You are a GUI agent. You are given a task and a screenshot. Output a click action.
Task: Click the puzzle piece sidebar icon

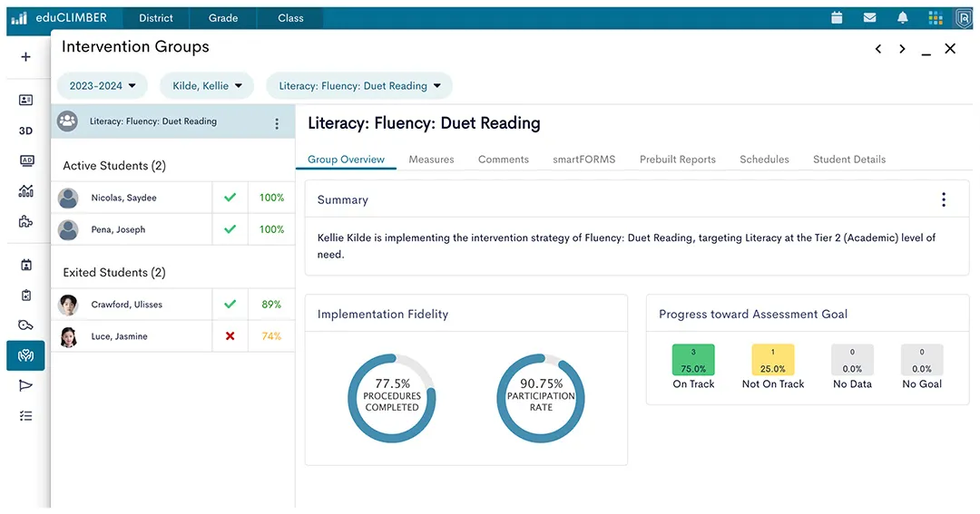[x=25, y=221]
